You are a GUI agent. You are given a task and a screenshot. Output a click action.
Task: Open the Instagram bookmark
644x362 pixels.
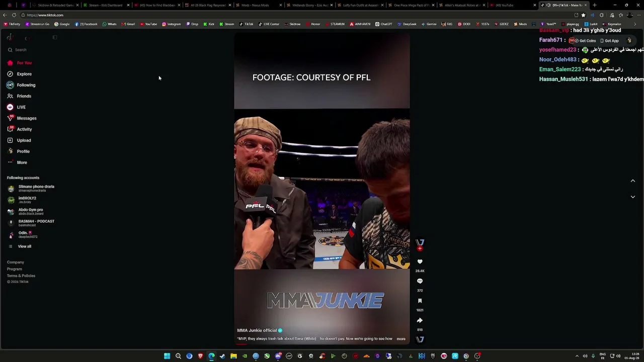[171, 24]
